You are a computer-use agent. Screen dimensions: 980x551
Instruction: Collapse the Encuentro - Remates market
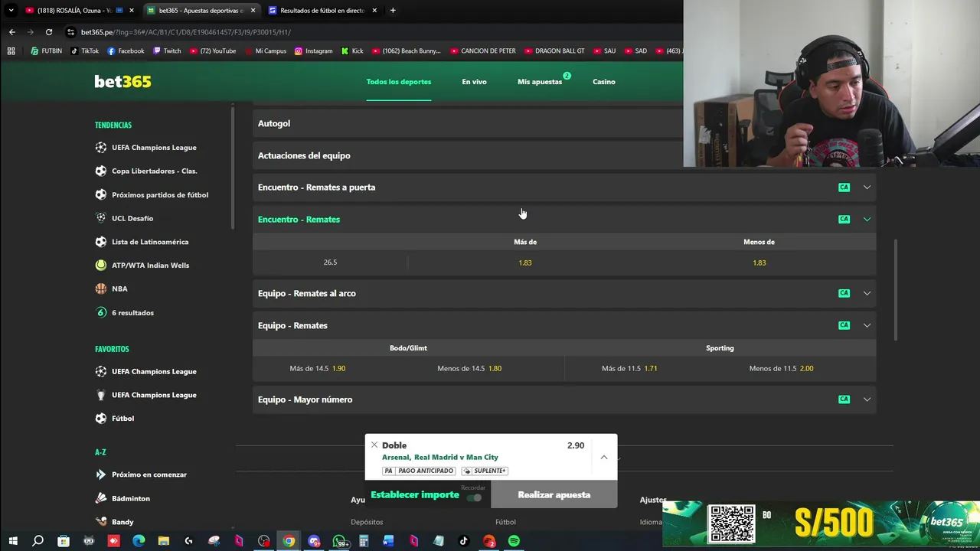564,220
